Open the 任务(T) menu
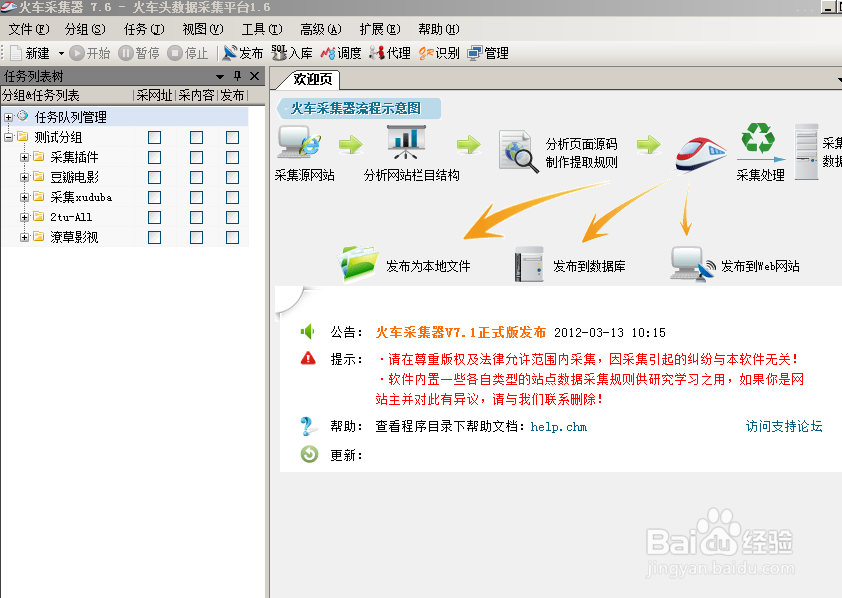842x598 pixels. (x=144, y=29)
